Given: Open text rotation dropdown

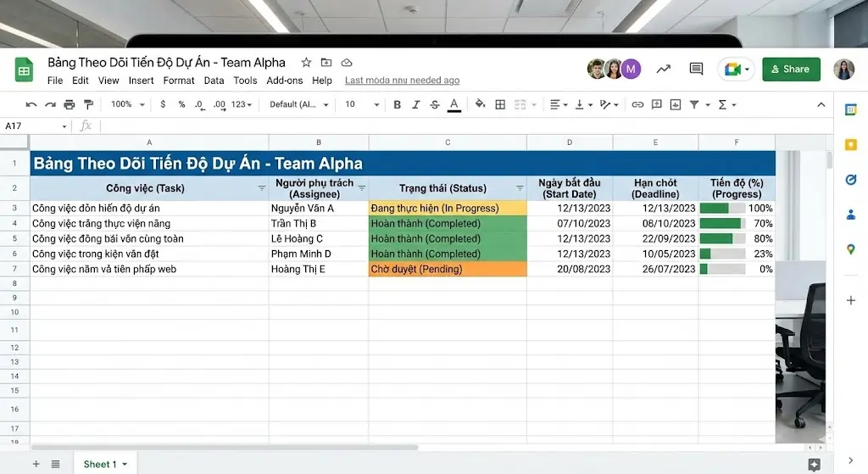Looking at the screenshot, I should (x=609, y=104).
